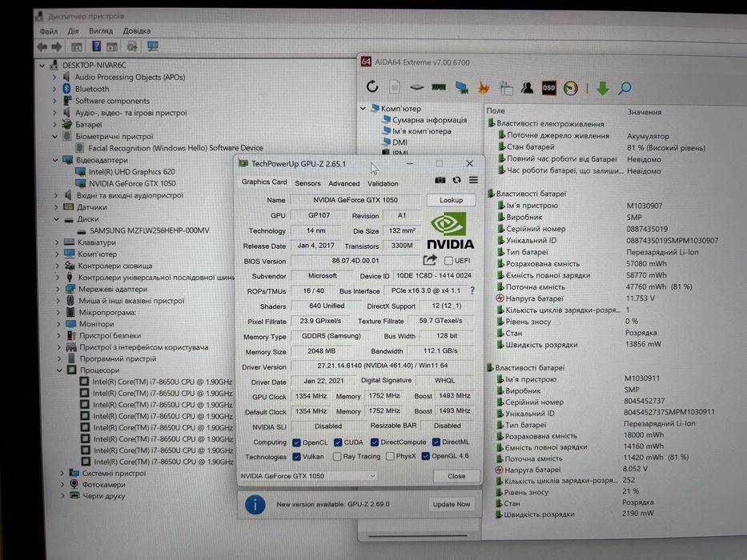Click the Device Manager monitor scan icon
This screenshot has width=747, height=560.
click(152, 46)
